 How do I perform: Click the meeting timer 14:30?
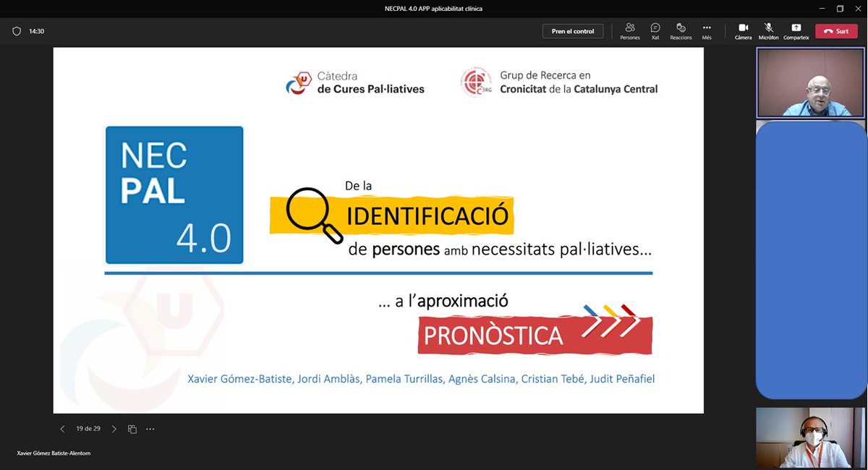pyautogui.click(x=37, y=31)
